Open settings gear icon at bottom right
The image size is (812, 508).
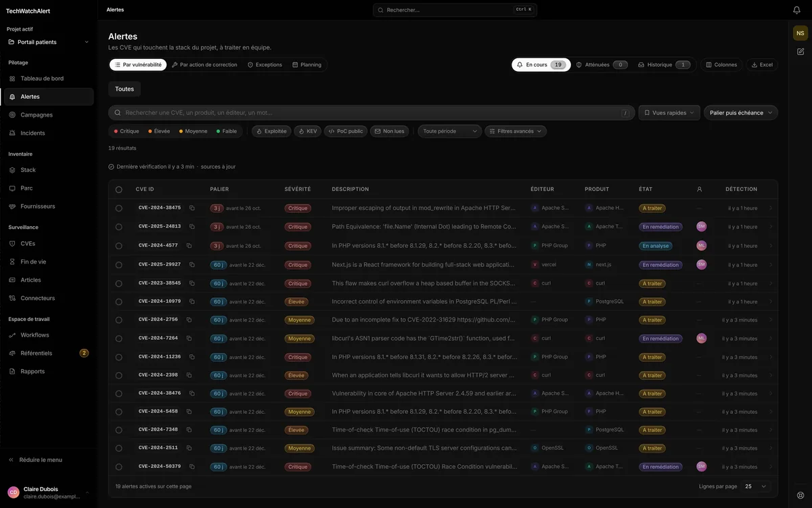pos(800,495)
